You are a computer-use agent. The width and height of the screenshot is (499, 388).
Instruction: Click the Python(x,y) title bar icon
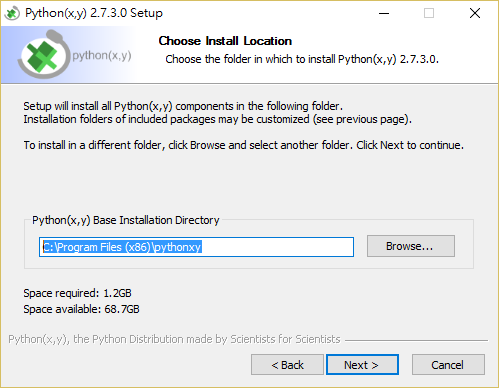pyautogui.click(x=12, y=13)
